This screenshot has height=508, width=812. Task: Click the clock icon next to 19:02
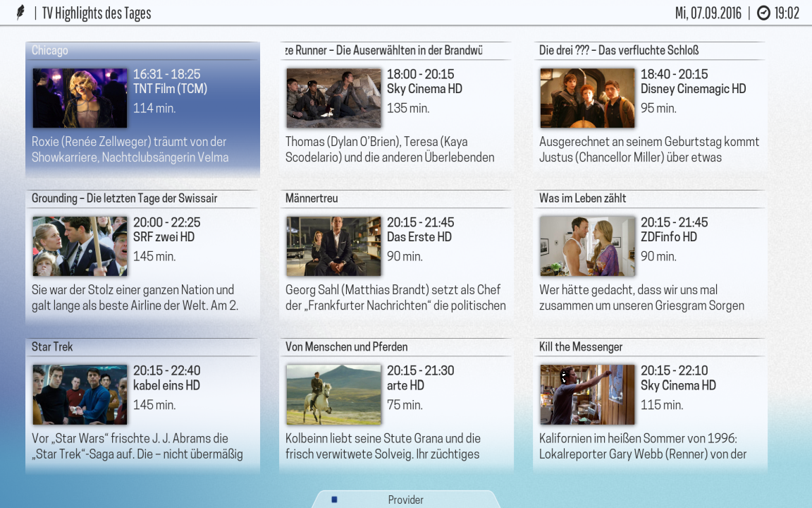[x=763, y=13]
